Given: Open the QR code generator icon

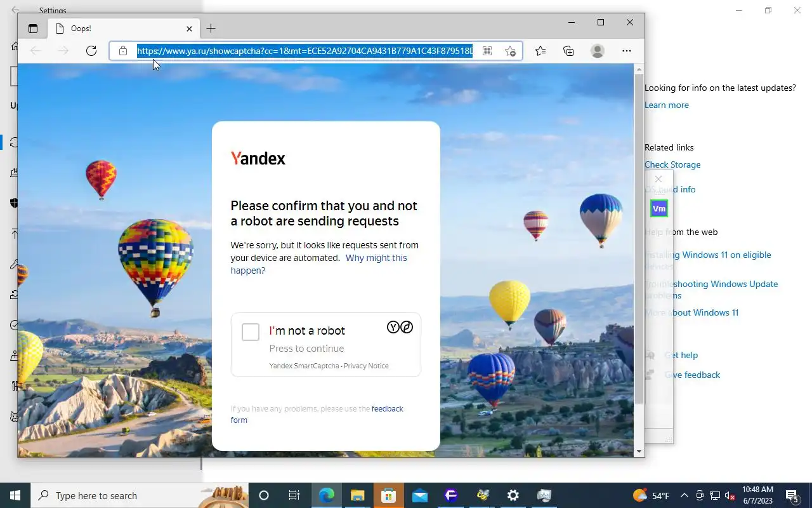Looking at the screenshot, I should click(x=487, y=51).
